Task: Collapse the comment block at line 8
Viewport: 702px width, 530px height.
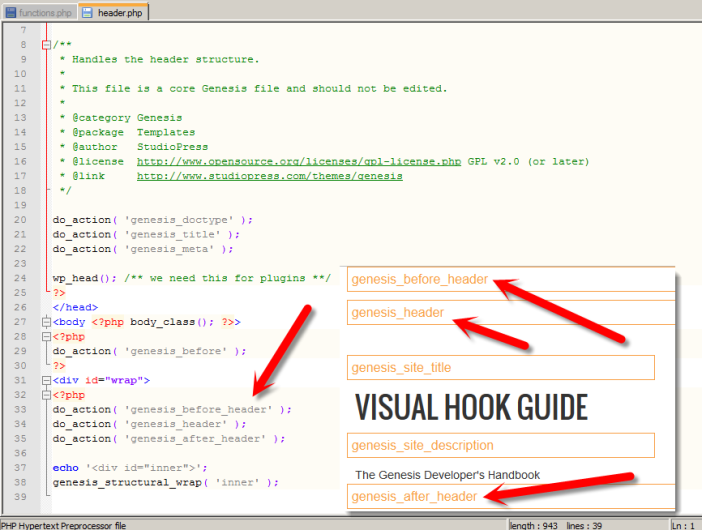Action: coord(46,44)
